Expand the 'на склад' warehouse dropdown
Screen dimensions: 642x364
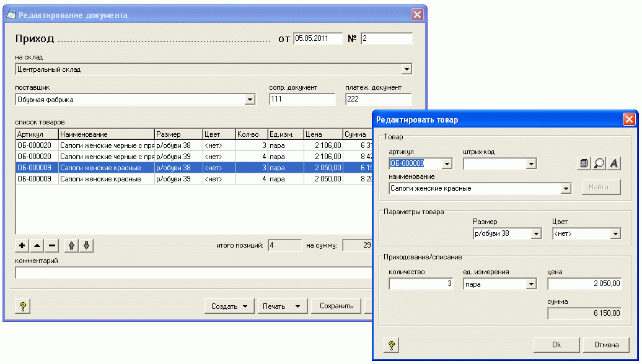tap(406, 70)
